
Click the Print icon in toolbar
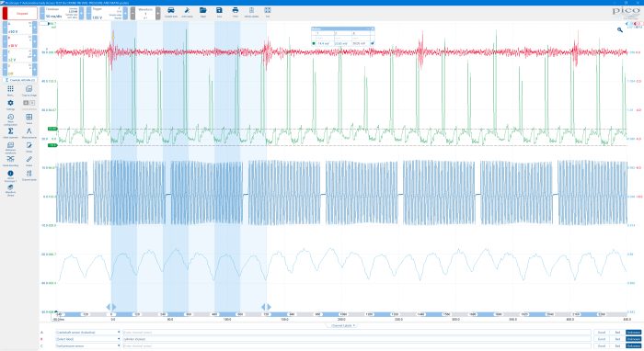(x=236, y=12)
